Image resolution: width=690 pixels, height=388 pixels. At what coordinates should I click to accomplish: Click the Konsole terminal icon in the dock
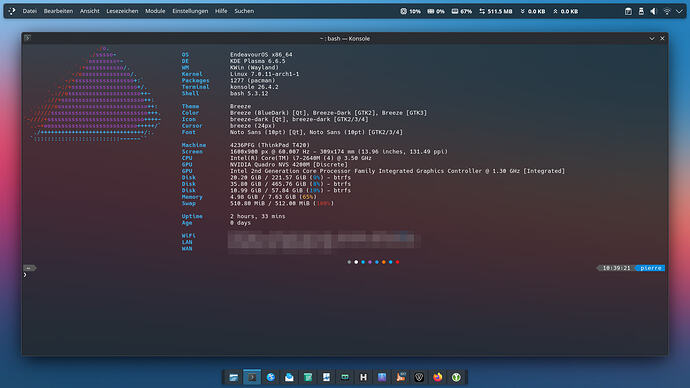pyautogui.click(x=252, y=377)
